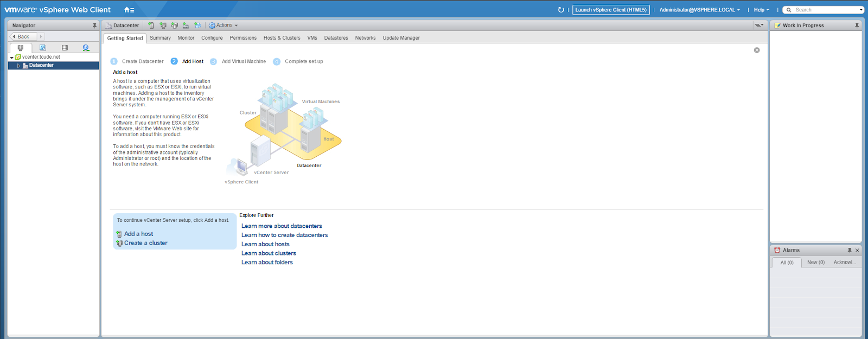Open Learn about folders link
The image size is (868, 339).
point(267,263)
